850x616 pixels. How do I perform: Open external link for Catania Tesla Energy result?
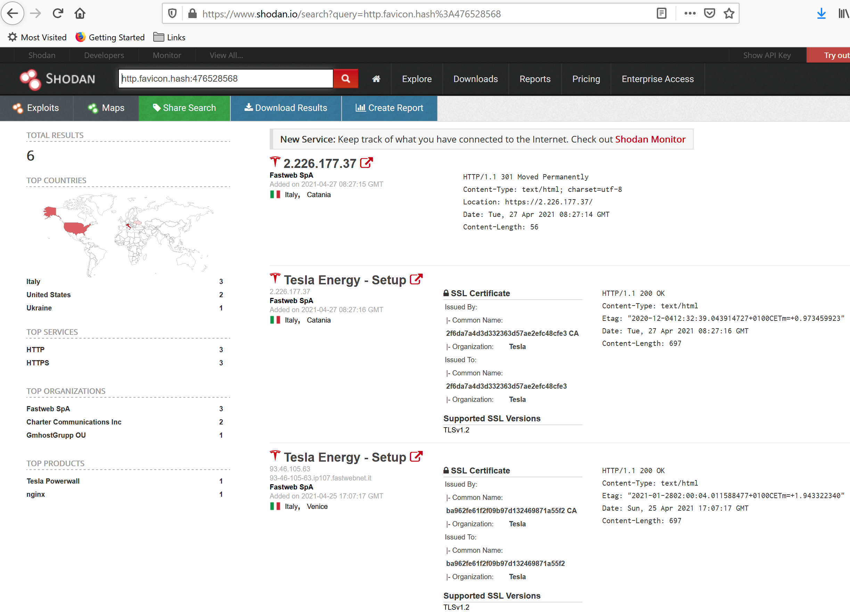point(416,279)
